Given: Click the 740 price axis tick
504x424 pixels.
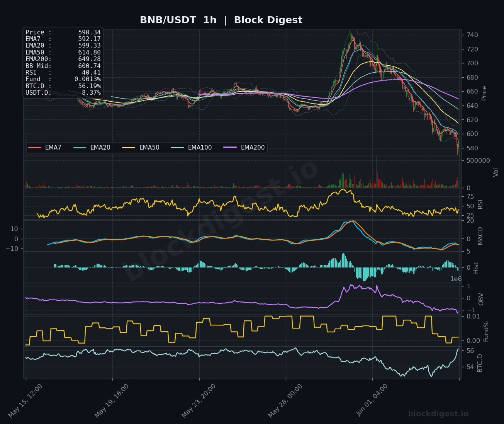Looking at the screenshot, I should pos(473,35).
